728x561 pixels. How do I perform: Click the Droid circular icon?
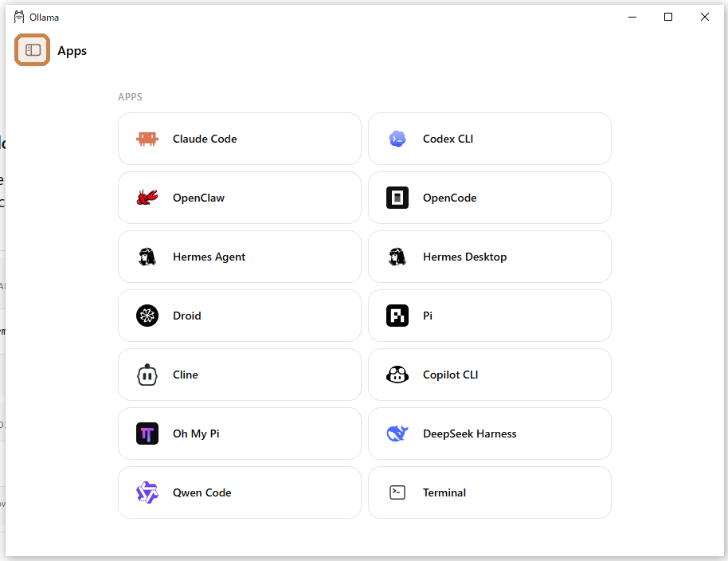click(147, 316)
